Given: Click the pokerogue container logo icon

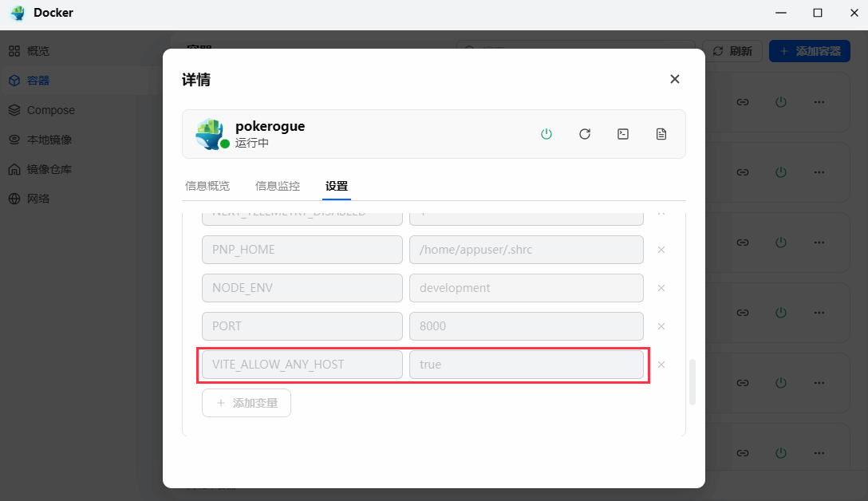Looking at the screenshot, I should point(210,133).
